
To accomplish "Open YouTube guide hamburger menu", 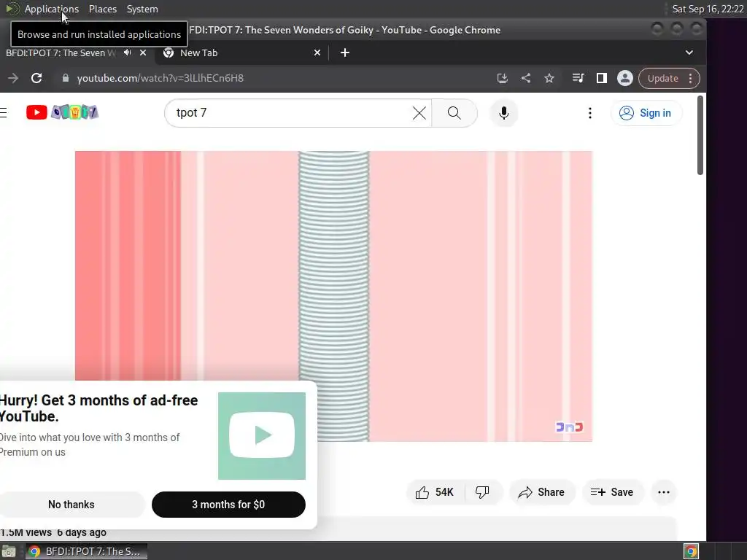I will [x=4, y=112].
